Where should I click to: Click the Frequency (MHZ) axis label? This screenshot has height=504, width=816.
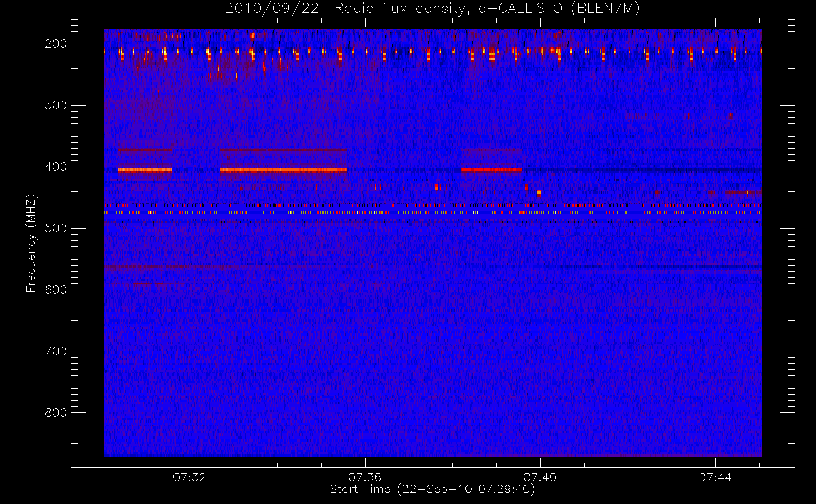tap(31, 243)
